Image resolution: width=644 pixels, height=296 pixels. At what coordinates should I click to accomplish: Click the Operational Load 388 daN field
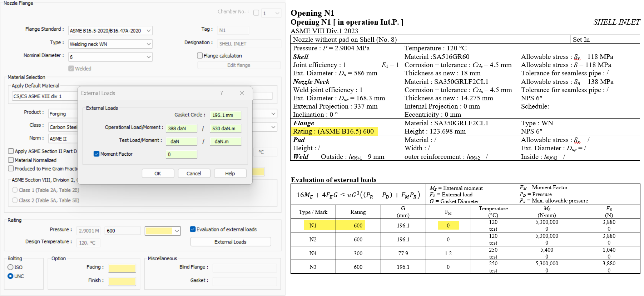182,128
